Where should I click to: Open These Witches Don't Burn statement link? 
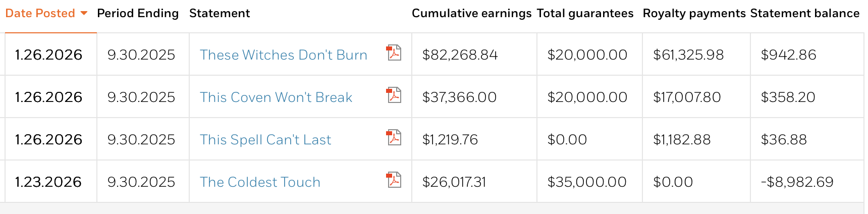coord(284,55)
